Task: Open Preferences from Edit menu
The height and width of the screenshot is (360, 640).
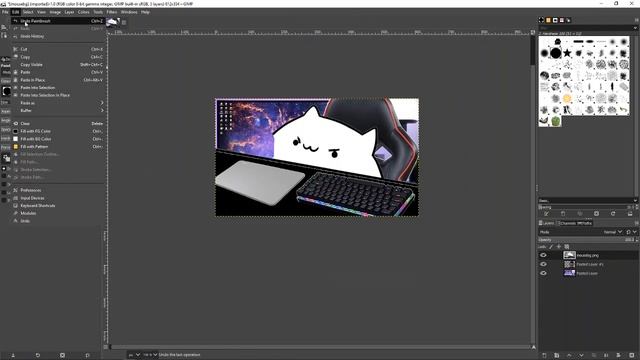Action: (x=58, y=190)
